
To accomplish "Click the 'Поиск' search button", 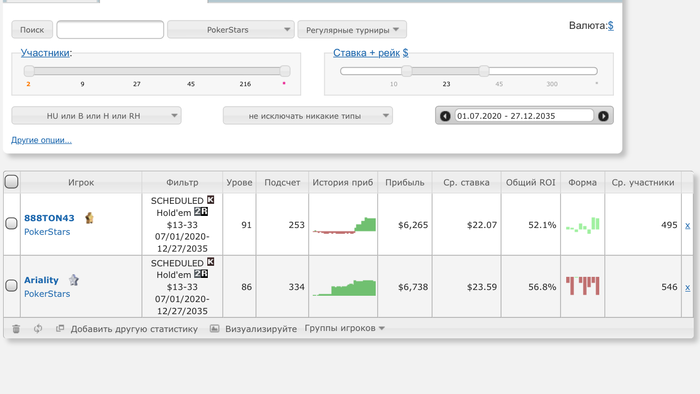I will tap(32, 30).
